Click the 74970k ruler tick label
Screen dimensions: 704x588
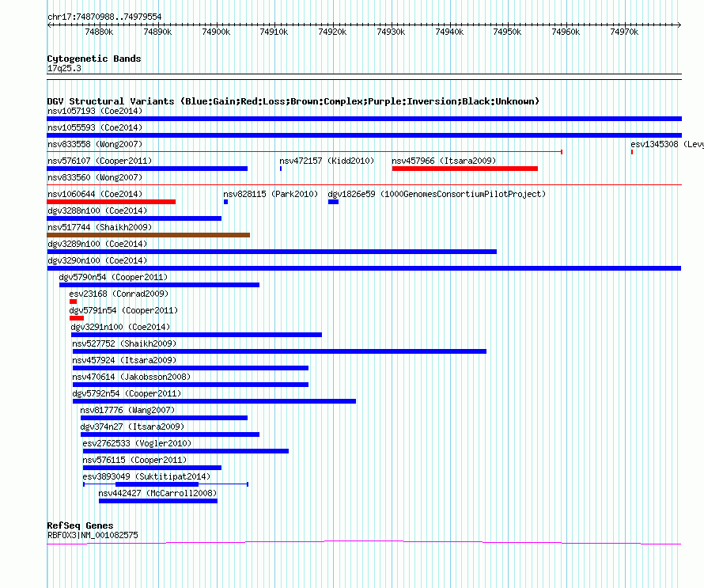coord(624,32)
